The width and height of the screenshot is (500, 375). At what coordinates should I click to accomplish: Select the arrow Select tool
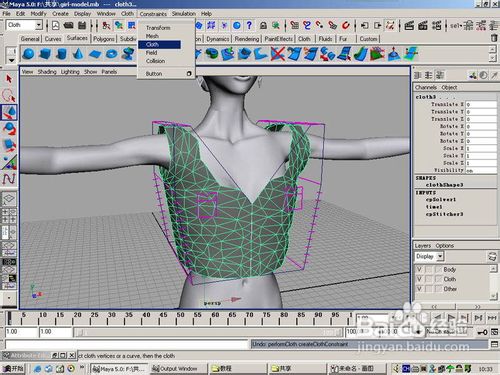(9, 79)
